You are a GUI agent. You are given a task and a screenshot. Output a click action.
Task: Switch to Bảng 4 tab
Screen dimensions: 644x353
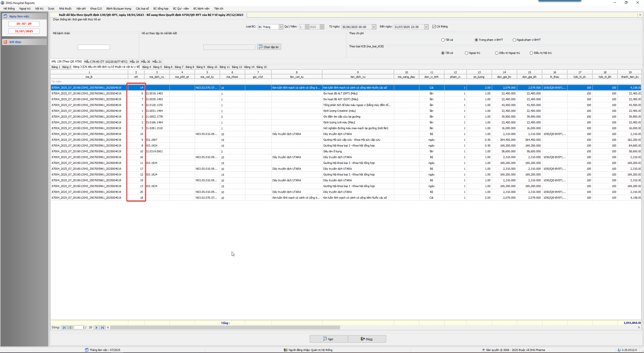point(146,67)
